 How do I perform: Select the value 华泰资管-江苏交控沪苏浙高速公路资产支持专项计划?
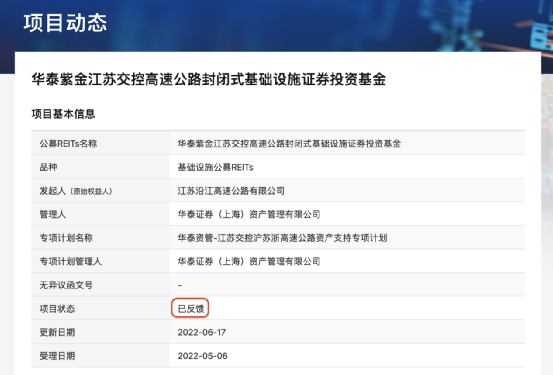click(282, 238)
